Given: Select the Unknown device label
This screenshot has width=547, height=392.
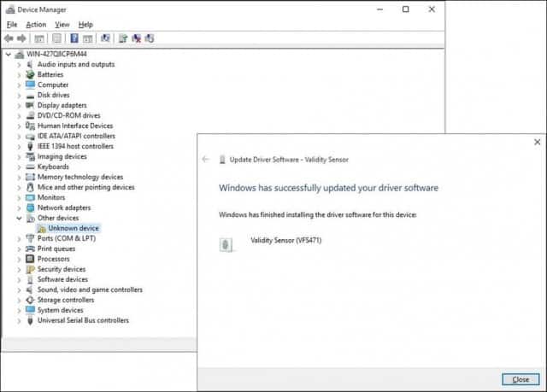Looking at the screenshot, I should coord(74,228).
